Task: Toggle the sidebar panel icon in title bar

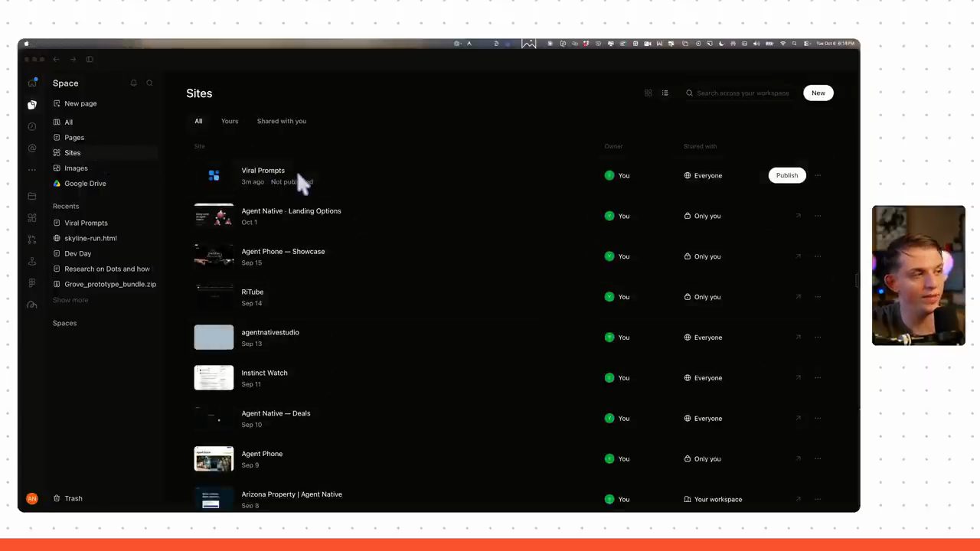Action: tap(90, 59)
